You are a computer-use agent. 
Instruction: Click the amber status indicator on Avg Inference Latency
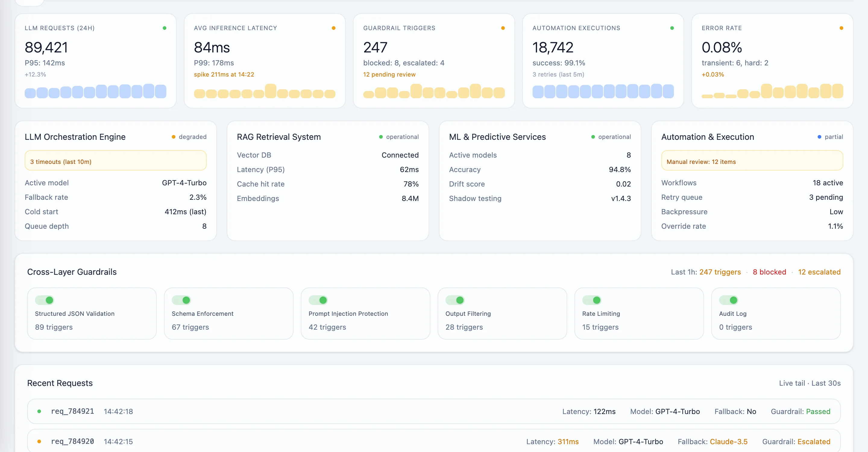pos(334,28)
